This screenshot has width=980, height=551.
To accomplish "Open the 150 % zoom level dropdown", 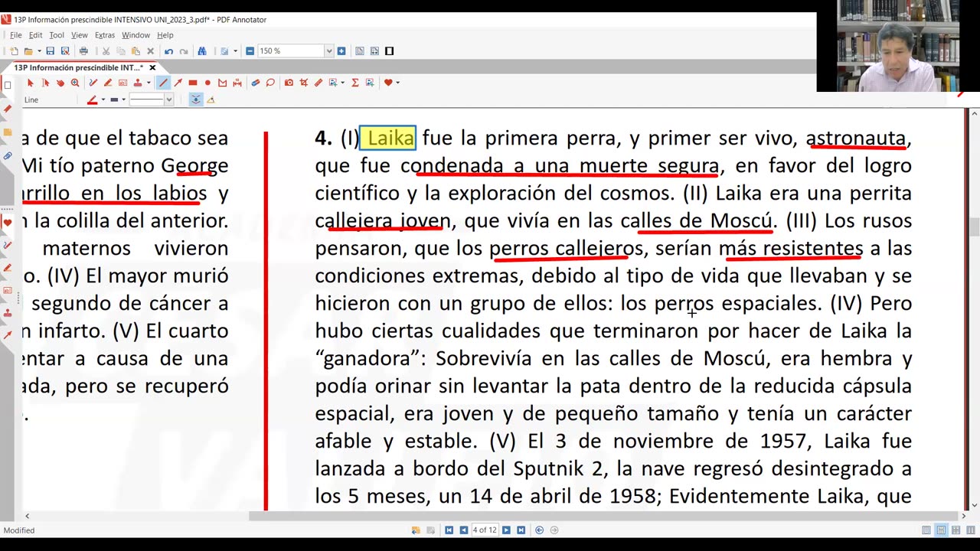I will [328, 51].
